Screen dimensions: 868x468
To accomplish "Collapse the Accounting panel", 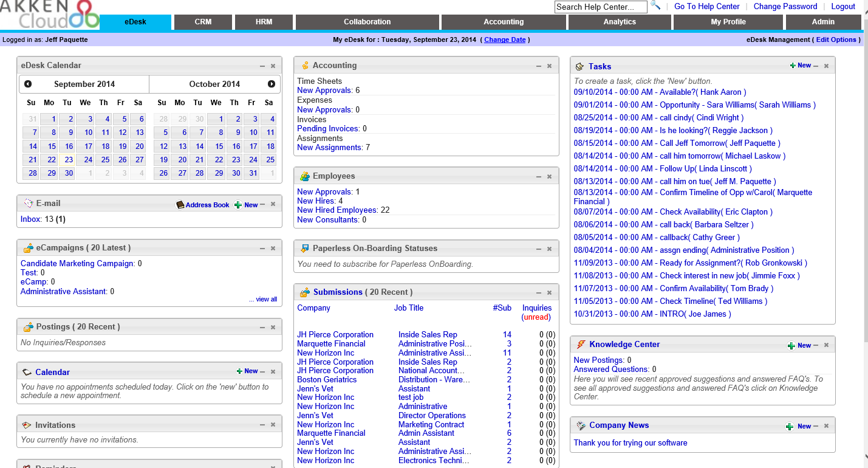I will coord(539,66).
